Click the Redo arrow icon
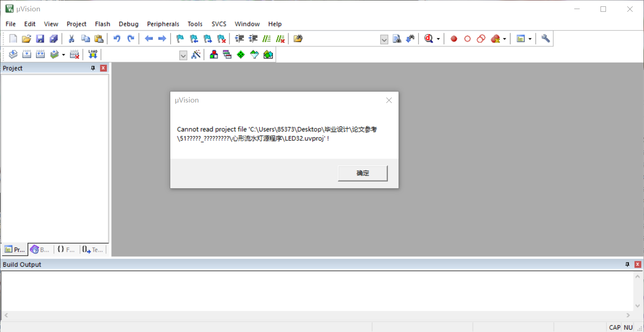The height and width of the screenshot is (332, 644). pos(130,39)
